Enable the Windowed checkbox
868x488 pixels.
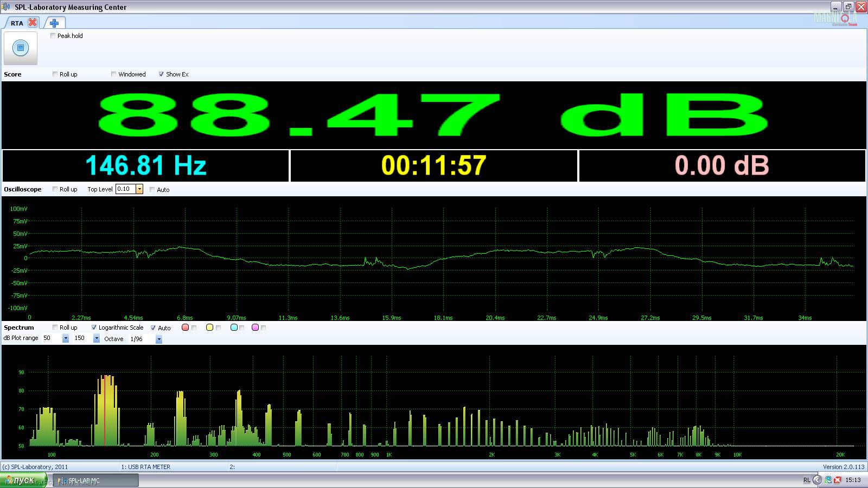(114, 74)
